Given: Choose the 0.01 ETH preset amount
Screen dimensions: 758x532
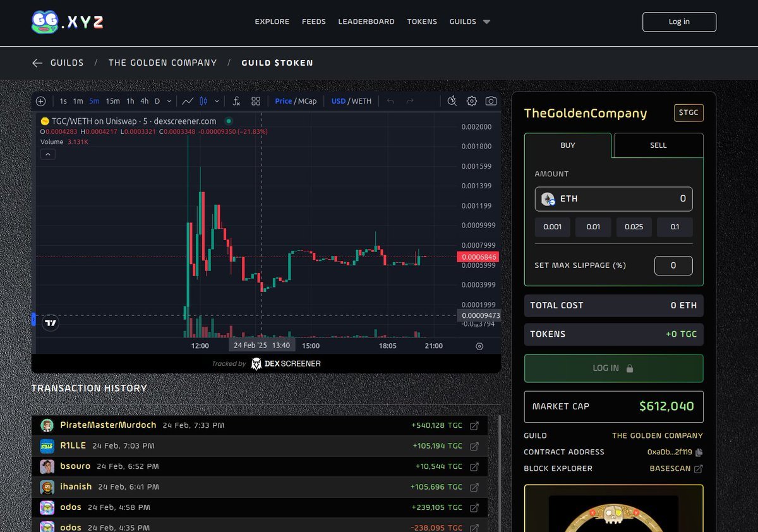Looking at the screenshot, I should 593,227.
